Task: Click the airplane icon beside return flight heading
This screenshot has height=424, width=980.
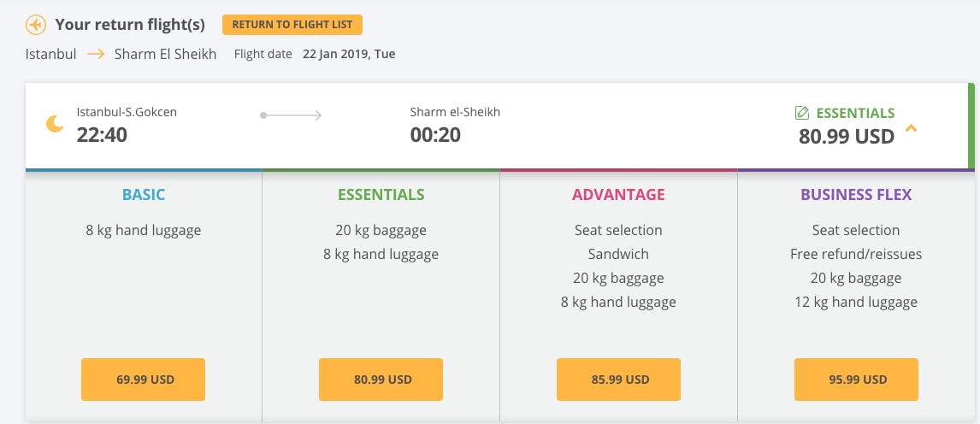Action: 36,25
